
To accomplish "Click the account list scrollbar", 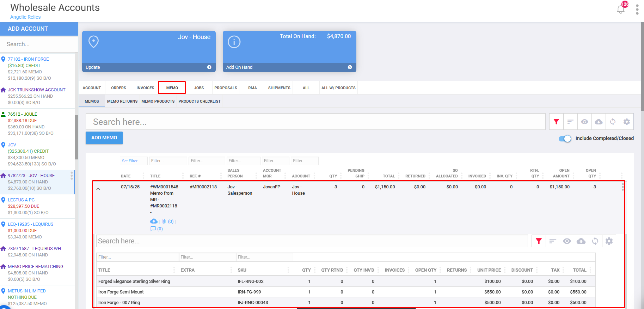I will tap(76, 137).
